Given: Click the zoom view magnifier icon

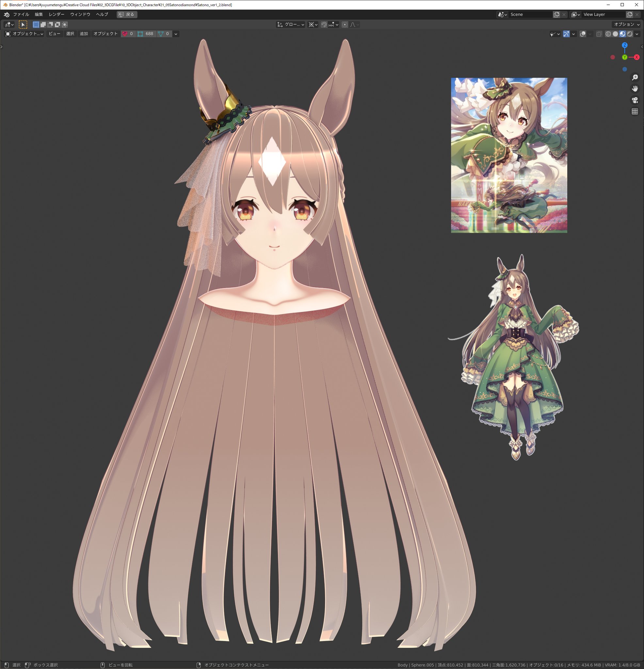Looking at the screenshot, I should pos(635,77).
